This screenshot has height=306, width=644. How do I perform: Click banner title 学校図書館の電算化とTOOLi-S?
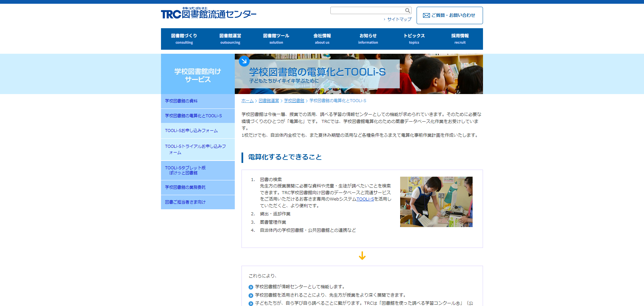(x=317, y=72)
